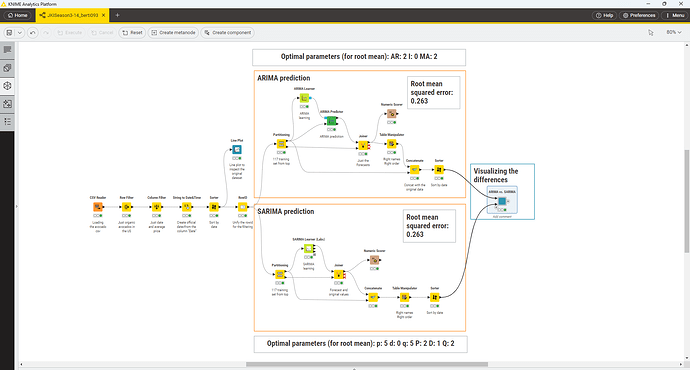Select the Line Plot node
Viewport: 690px width, 370px height.
coord(237,150)
